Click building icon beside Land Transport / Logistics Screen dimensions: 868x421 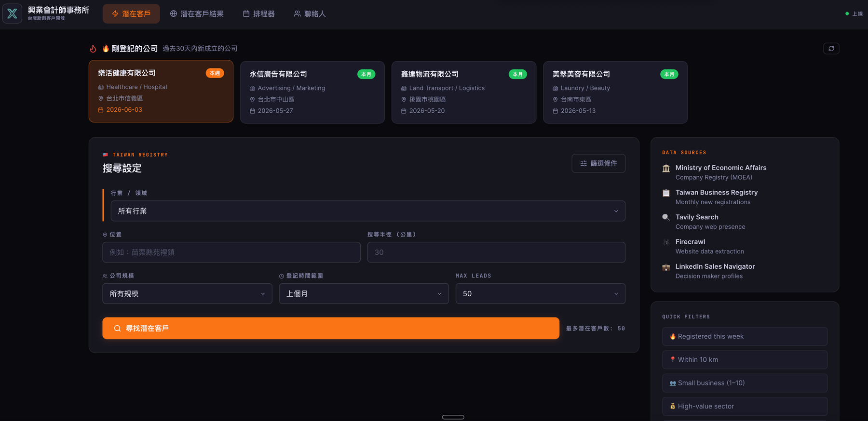[404, 88]
